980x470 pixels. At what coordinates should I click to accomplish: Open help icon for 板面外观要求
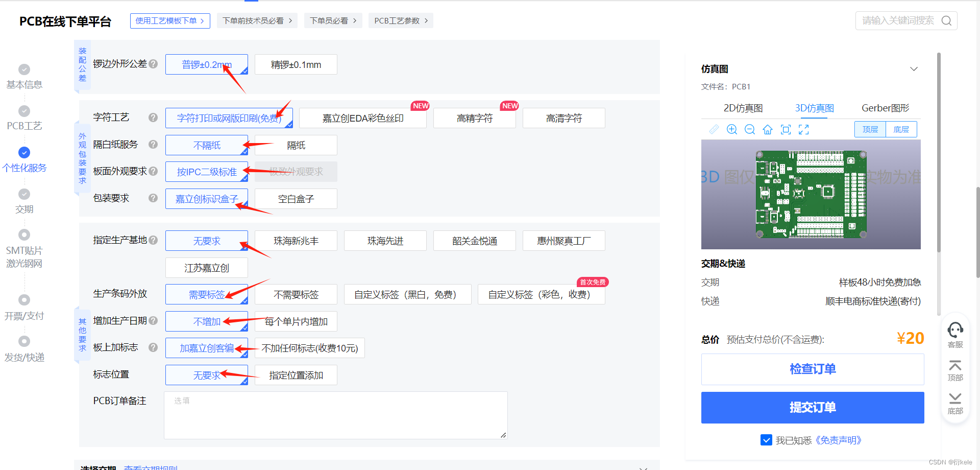(153, 171)
